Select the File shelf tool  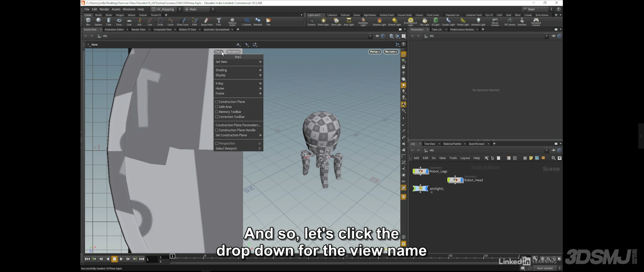click(268, 22)
